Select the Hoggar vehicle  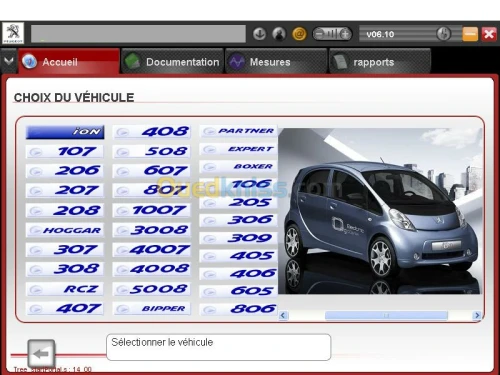(x=65, y=230)
